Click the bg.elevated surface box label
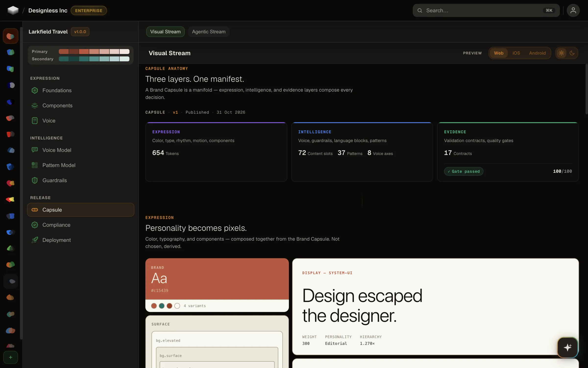This screenshot has height=368, width=588. point(168,341)
